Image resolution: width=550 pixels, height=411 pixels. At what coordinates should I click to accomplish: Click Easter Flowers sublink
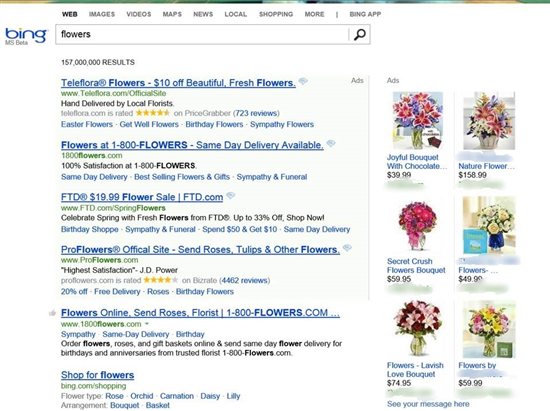[x=87, y=124]
